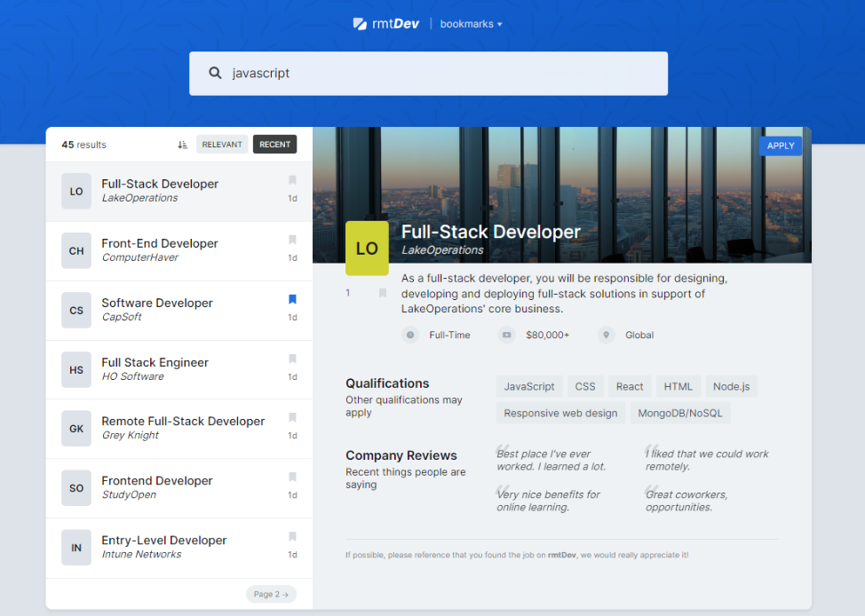Click the javascript search input field

point(429,74)
